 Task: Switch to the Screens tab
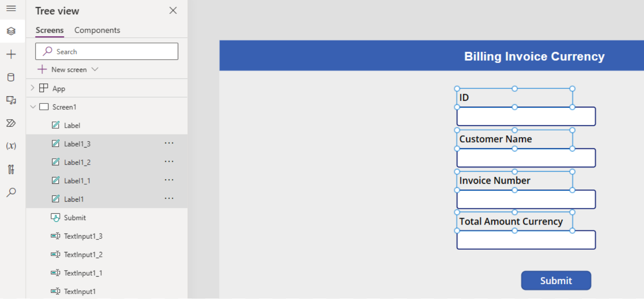[50, 30]
